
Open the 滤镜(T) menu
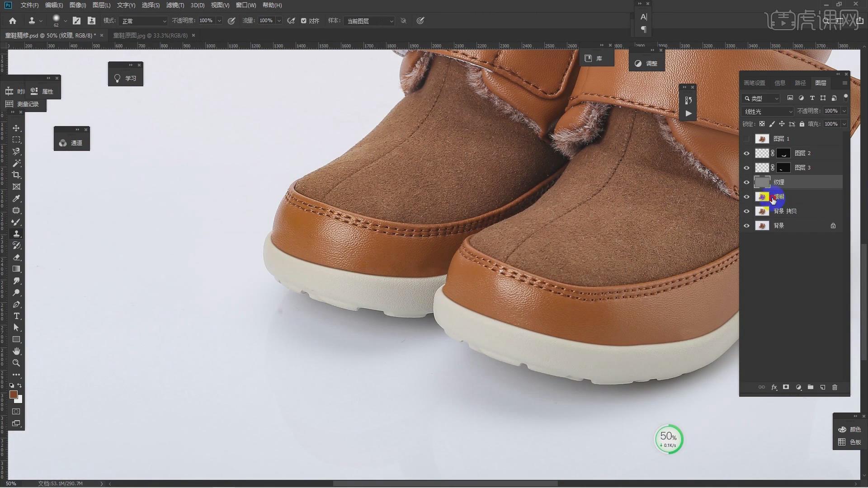pos(175,5)
